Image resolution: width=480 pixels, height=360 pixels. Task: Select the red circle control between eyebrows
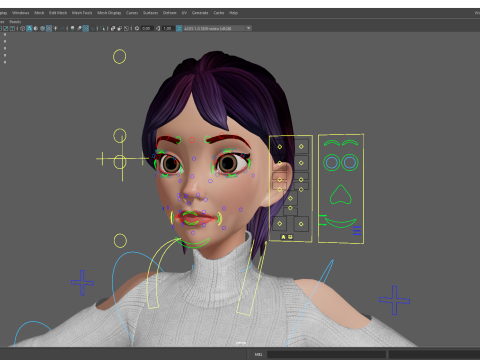pos(192,140)
